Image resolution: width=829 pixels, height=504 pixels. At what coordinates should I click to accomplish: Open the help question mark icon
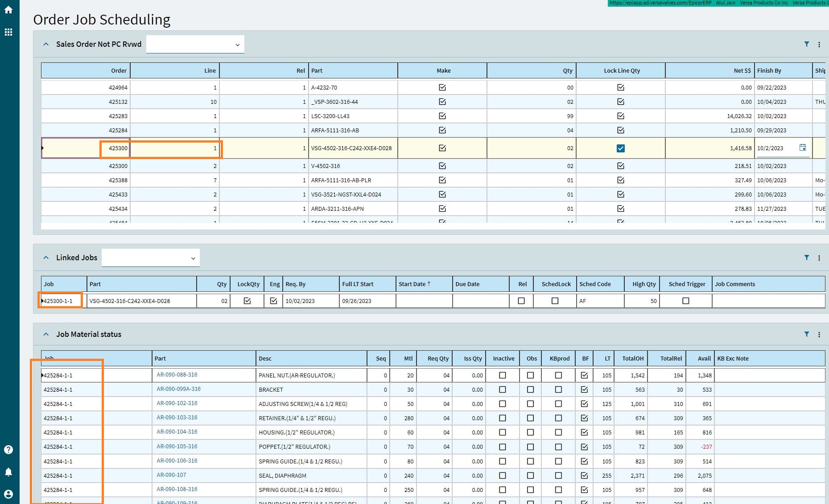pos(8,450)
